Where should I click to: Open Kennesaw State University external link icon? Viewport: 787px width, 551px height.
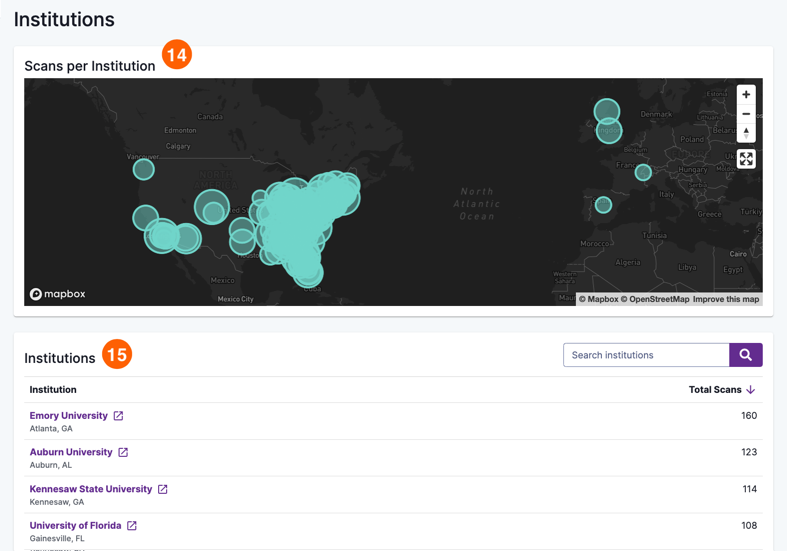[x=163, y=489]
